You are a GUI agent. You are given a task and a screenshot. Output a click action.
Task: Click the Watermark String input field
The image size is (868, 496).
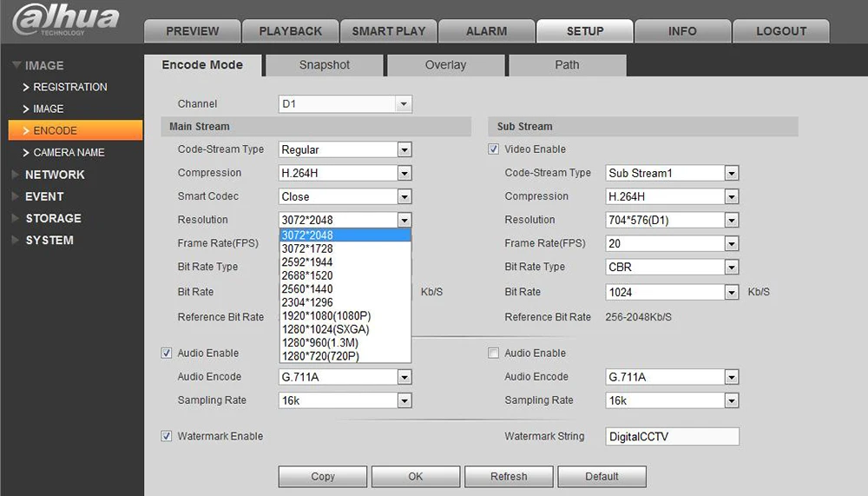pyautogui.click(x=672, y=436)
